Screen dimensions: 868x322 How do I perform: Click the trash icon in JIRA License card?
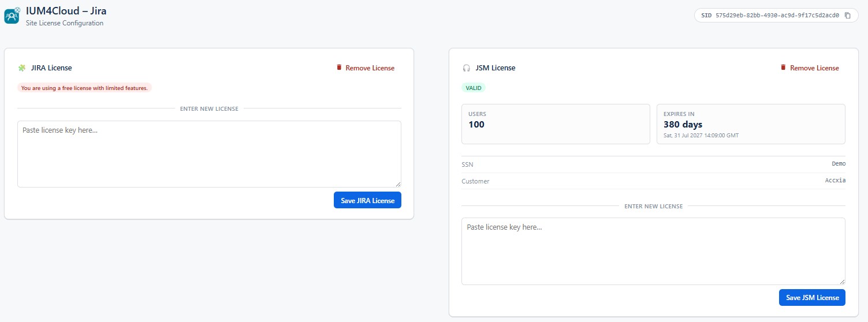click(339, 68)
